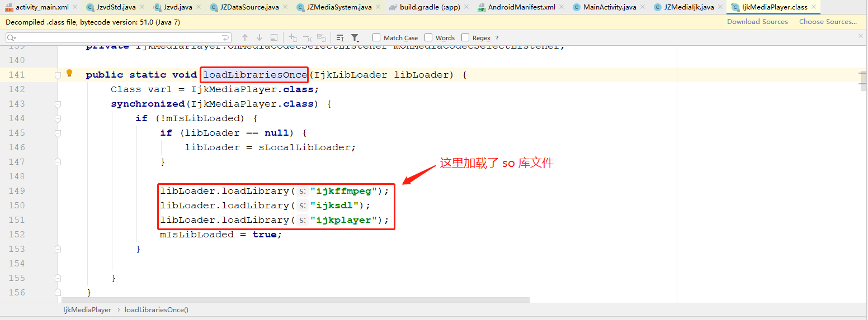Click the "ijkffmpeg" string literal
This screenshot has width=868, height=320.
(x=343, y=191)
